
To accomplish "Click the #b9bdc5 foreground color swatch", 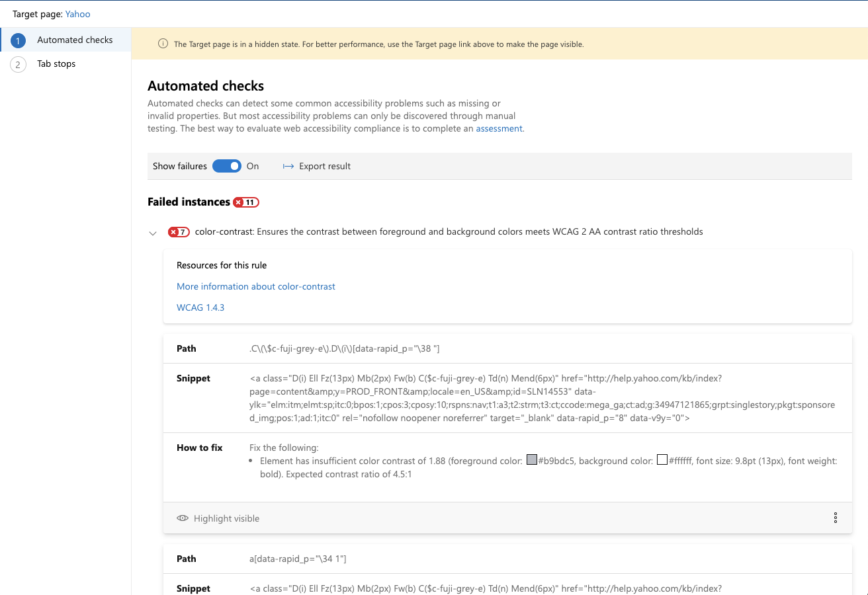I will 531,459.
